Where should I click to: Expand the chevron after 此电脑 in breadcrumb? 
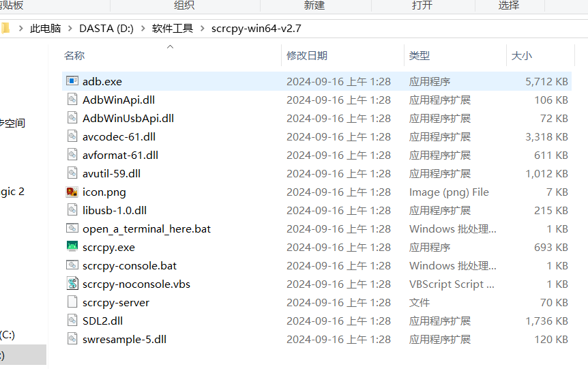(x=70, y=29)
